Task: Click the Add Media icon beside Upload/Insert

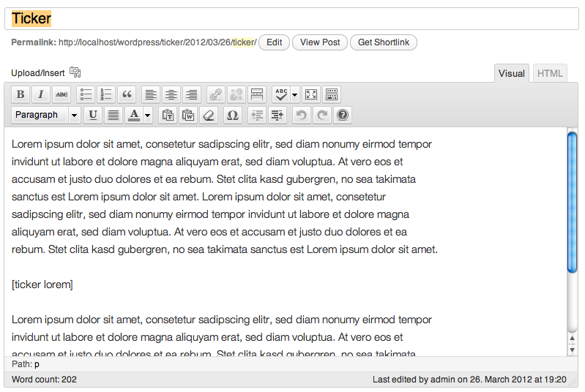Action: [75, 72]
